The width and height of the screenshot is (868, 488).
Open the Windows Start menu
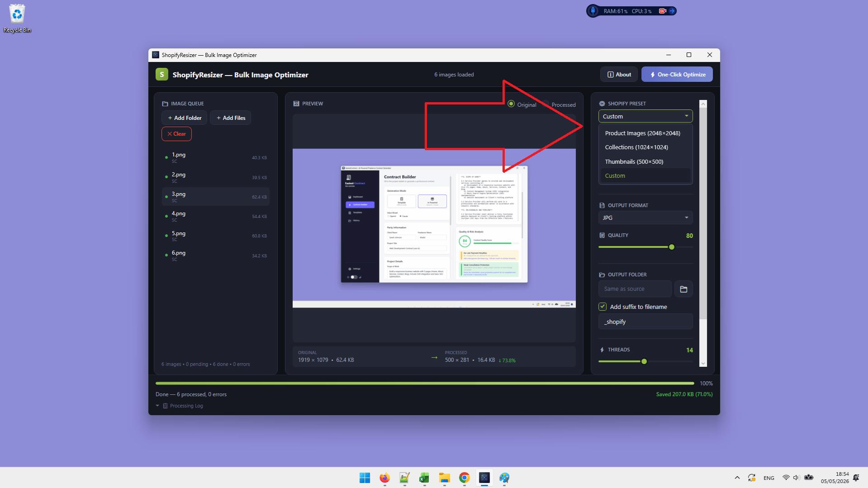(x=365, y=478)
